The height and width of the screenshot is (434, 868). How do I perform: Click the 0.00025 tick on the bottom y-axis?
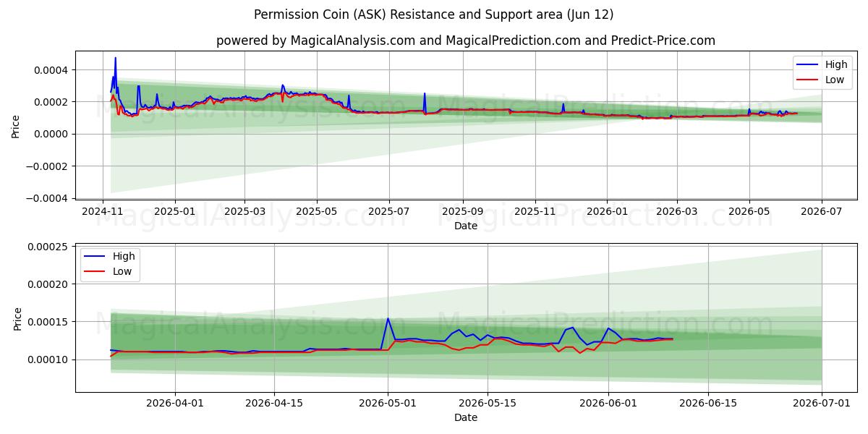click(x=47, y=247)
